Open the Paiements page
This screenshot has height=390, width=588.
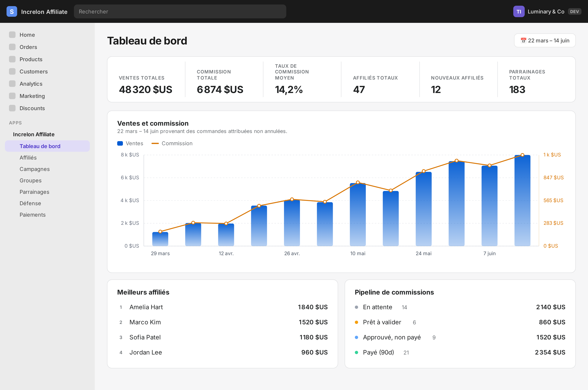pos(47,215)
